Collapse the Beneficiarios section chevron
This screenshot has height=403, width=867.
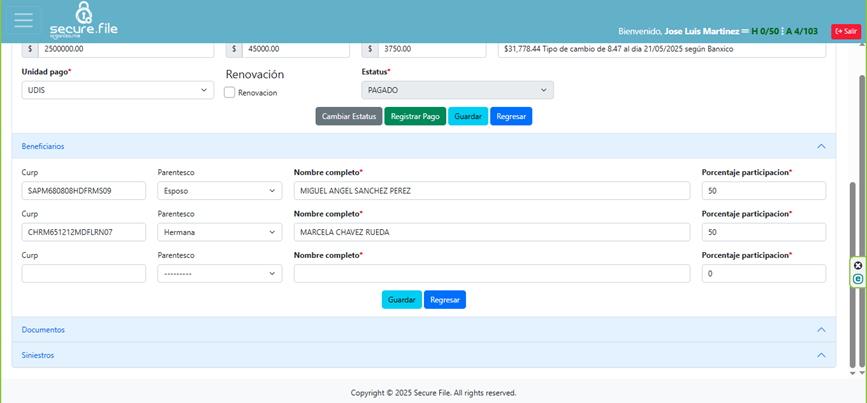[821, 146]
